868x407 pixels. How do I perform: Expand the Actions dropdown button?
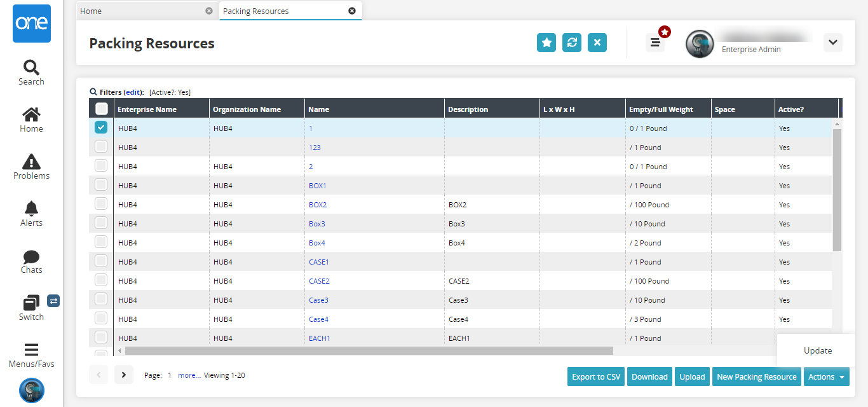[x=826, y=376]
